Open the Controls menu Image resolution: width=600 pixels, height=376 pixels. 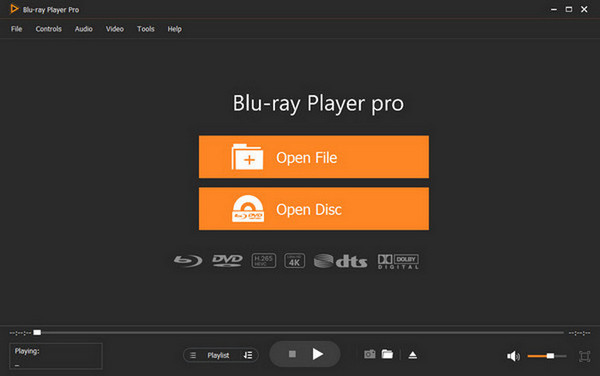(49, 29)
